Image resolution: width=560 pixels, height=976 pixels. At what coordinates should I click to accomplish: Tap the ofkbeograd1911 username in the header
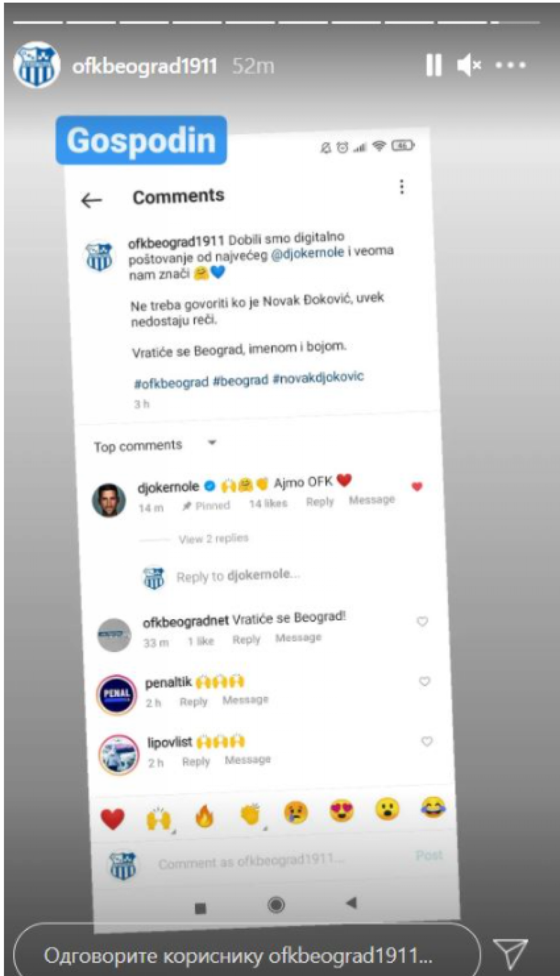tap(144, 66)
